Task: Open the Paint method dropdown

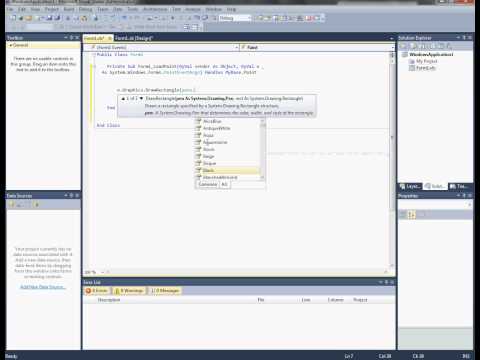Action: point(317,47)
